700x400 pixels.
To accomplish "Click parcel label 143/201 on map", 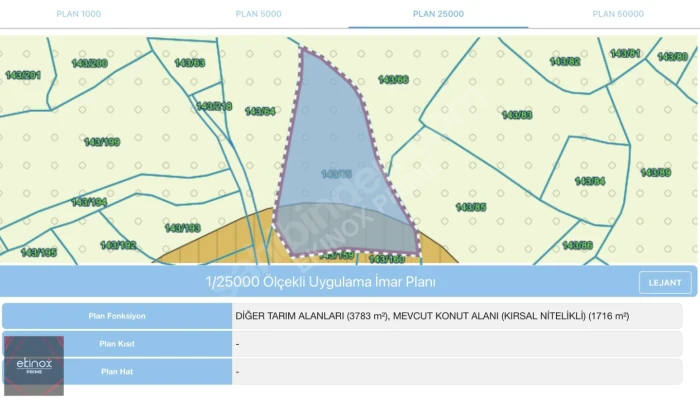I will pyautogui.click(x=23, y=75).
